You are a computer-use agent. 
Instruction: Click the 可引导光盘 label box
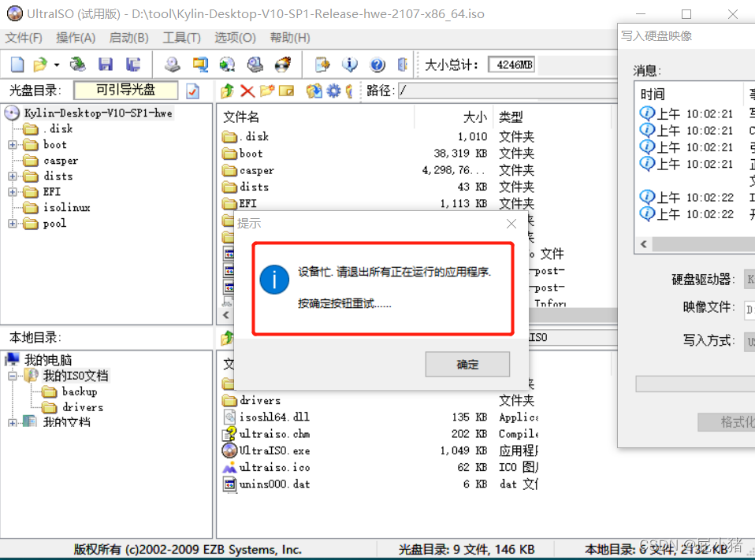125,90
